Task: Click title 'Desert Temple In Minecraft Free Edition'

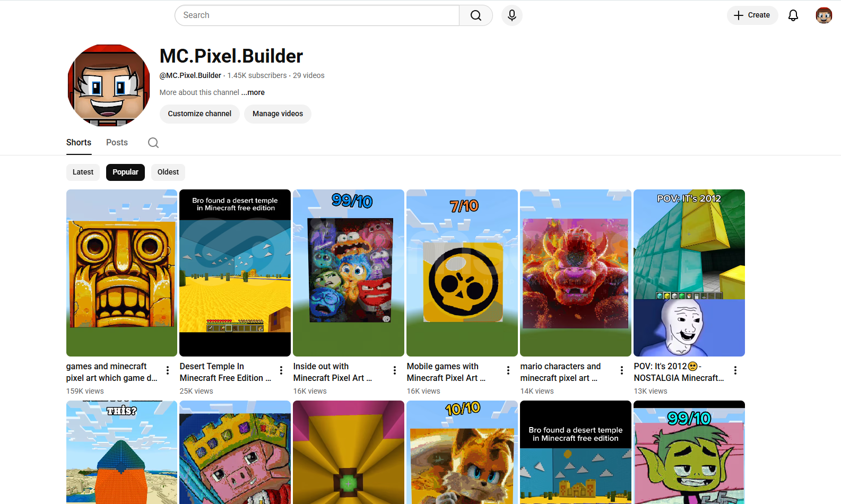Action: [x=226, y=372]
